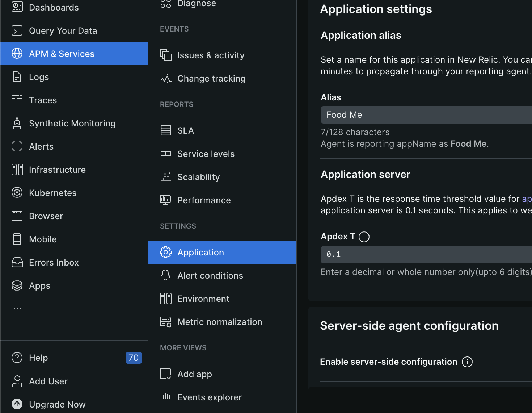The image size is (532, 413).
Task: Click the Environment icon
Action: 166,299
